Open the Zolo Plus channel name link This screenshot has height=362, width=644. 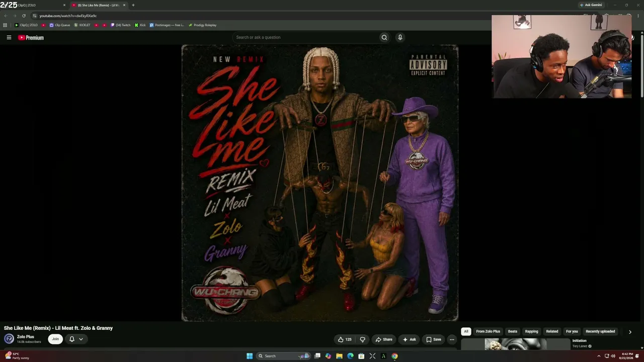click(x=26, y=337)
